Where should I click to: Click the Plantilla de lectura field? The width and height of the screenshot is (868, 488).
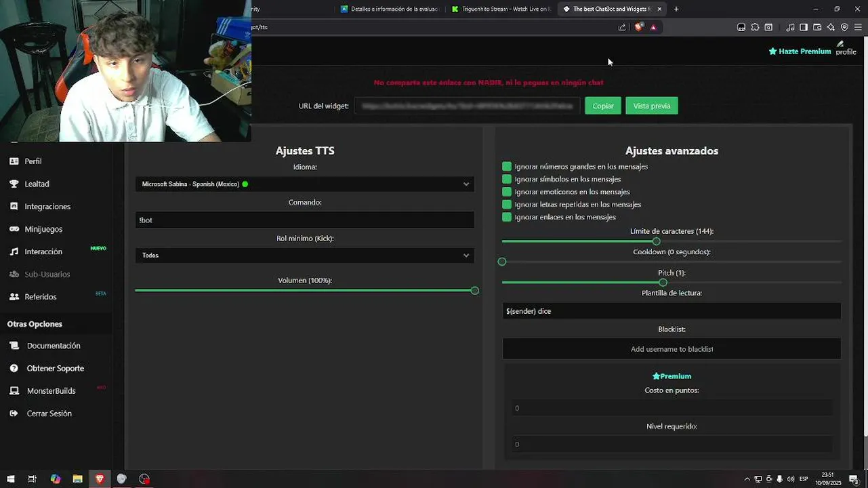click(x=671, y=311)
